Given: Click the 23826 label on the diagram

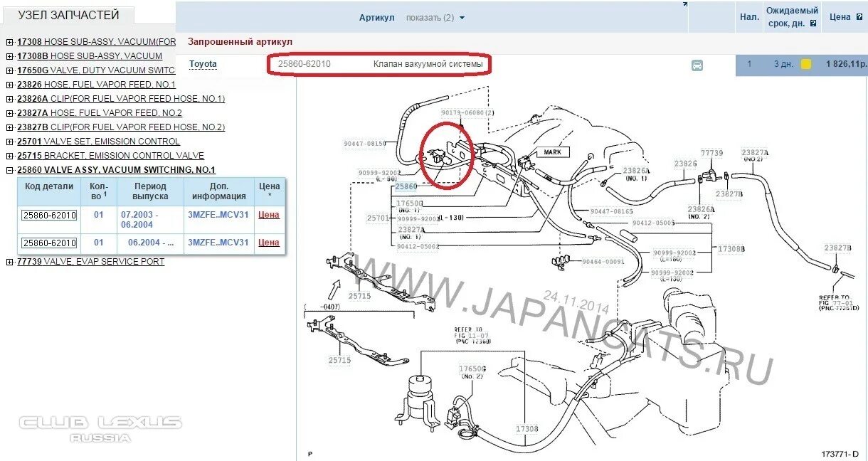Looking at the screenshot, I should pos(685,164).
